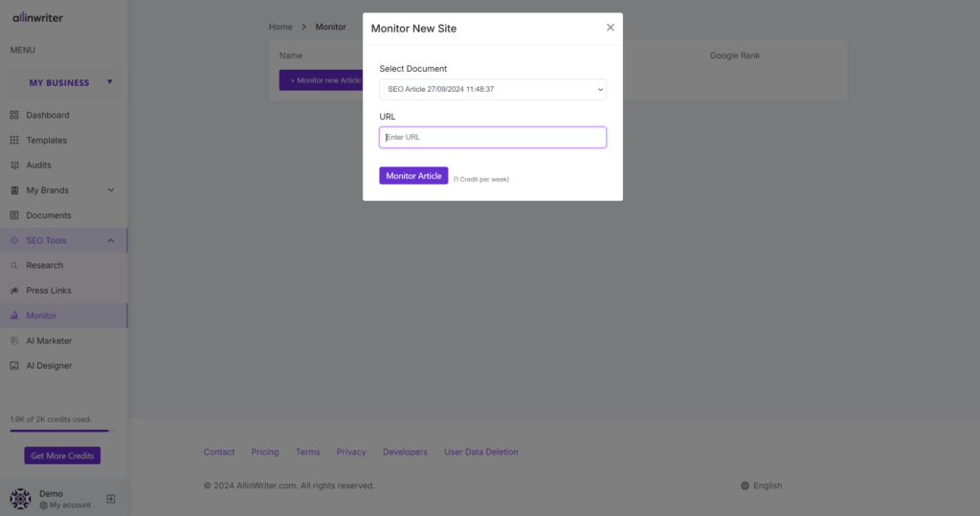Open User Data Deletion link
This screenshot has width=980, height=516.
coord(481,452)
